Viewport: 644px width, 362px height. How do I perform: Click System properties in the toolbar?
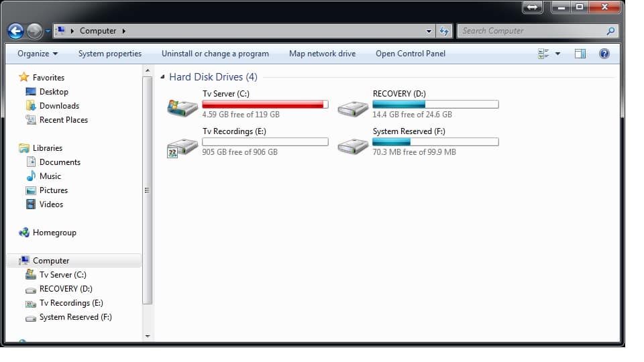pyautogui.click(x=110, y=54)
